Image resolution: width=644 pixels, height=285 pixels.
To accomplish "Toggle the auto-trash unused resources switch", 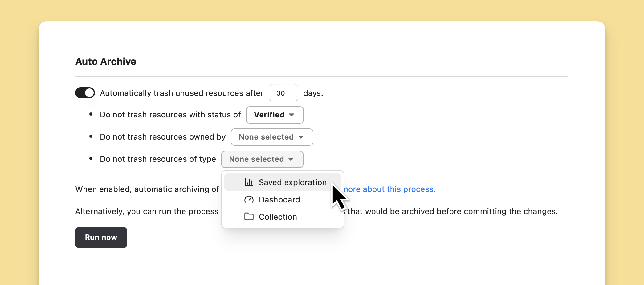I will 85,93.
